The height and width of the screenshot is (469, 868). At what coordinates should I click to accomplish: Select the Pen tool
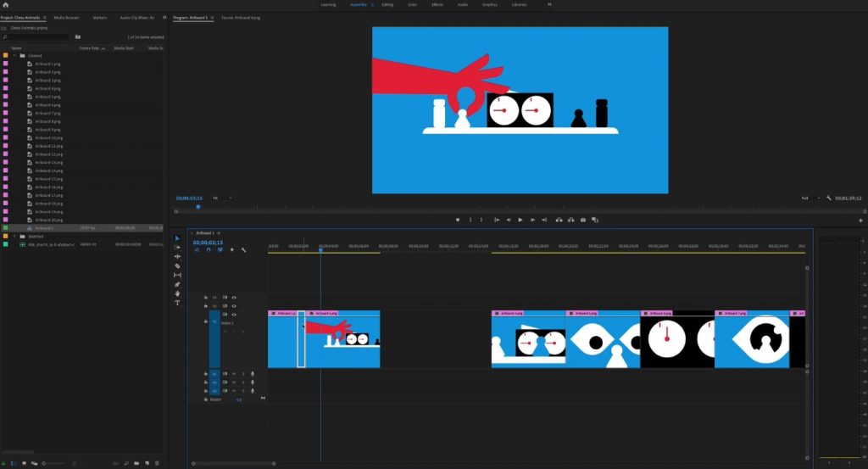[177, 285]
